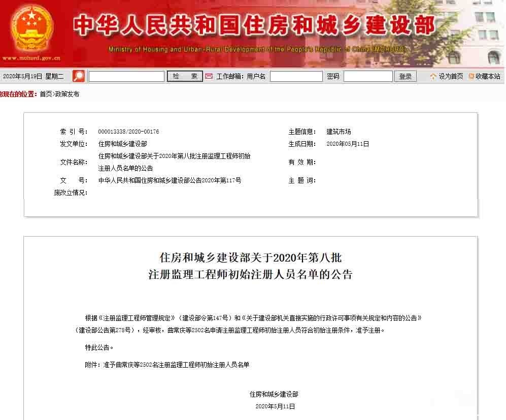This screenshot has width=506, height=420.
Task: Click the 主题词 label
Action: [x=302, y=180]
